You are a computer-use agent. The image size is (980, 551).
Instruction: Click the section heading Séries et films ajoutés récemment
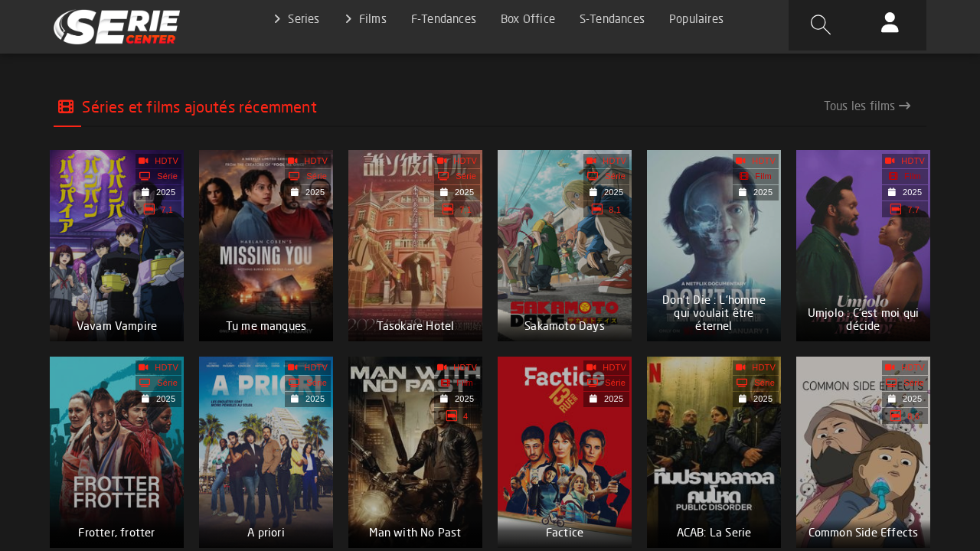tap(199, 107)
